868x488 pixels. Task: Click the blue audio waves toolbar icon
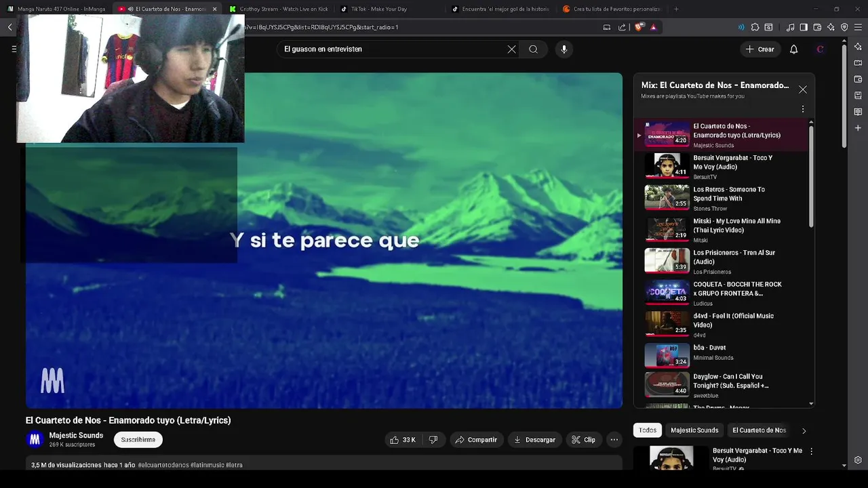click(x=741, y=27)
